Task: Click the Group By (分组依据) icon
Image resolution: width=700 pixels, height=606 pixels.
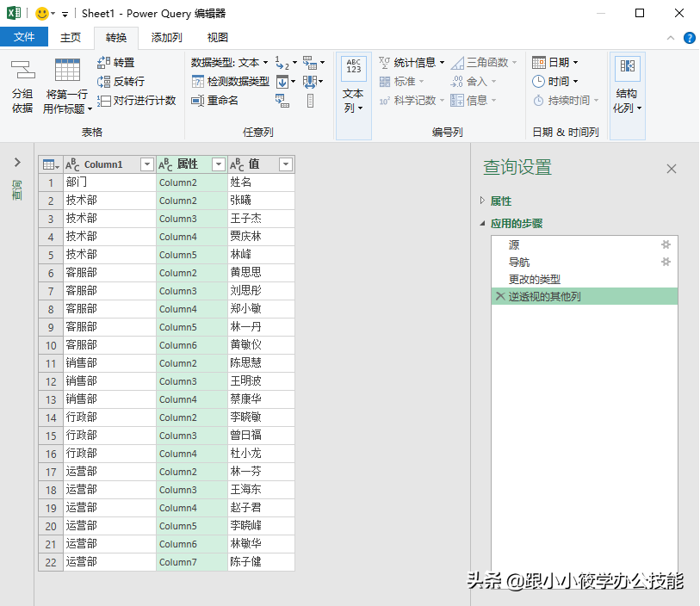Action: pyautogui.click(x=22, y=71)
